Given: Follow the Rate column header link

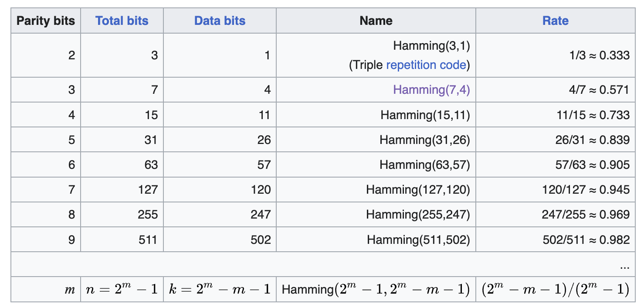Looking at the screenshot, I should click(555, 21).
